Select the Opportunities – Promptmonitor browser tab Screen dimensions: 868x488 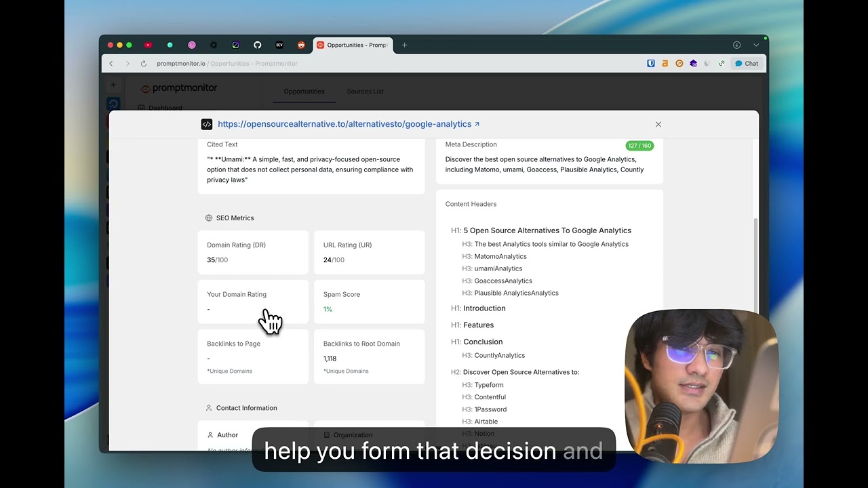tap(353, 45)
